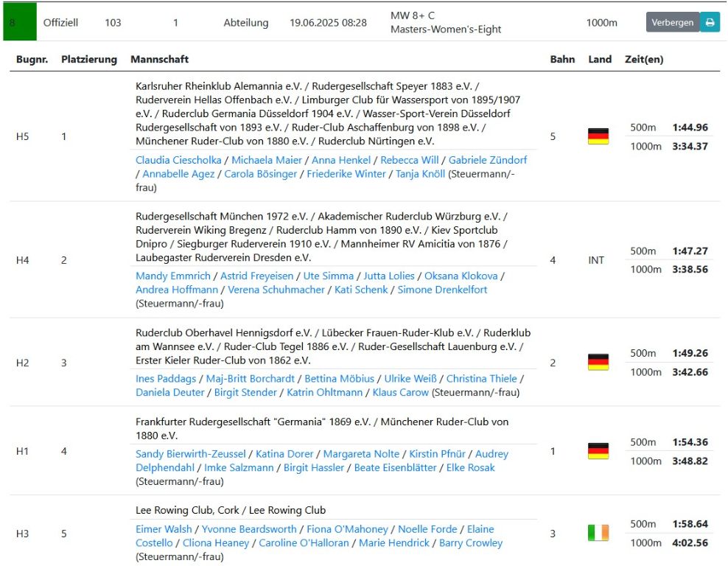Click the Bahn column header

562,60
